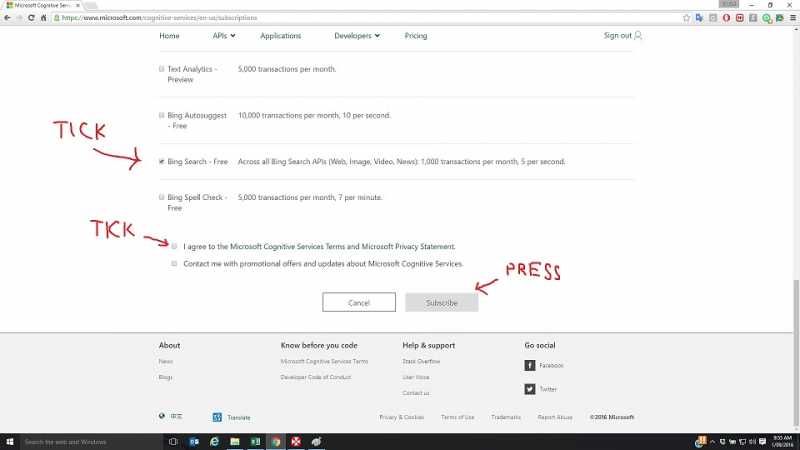This screenshot has width=800, height=450.
Task: Click the green magnifier extension icon
Action: click(767, 18)
